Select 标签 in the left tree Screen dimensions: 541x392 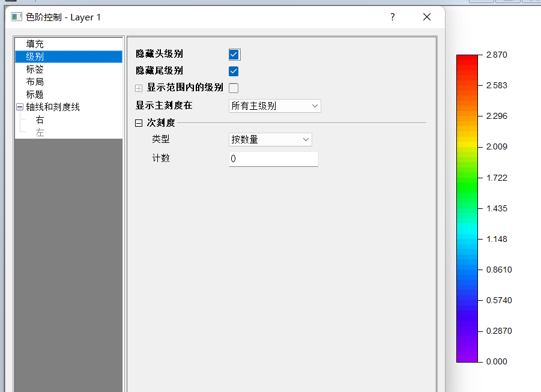[35, 70]
